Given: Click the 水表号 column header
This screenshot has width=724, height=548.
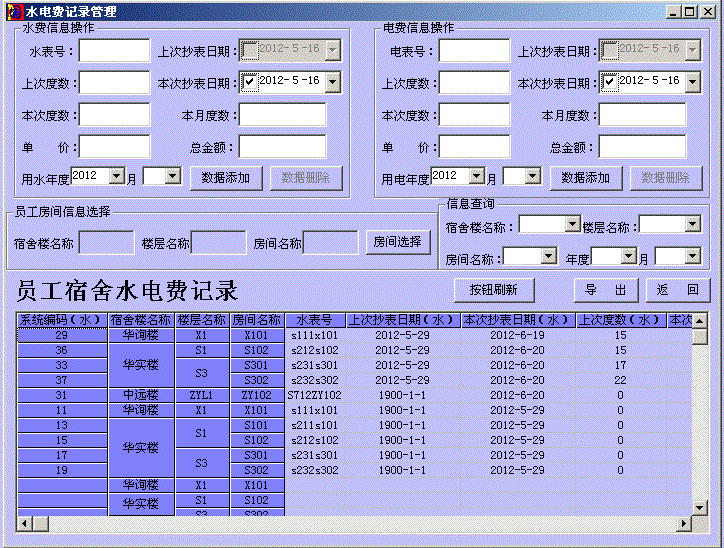Looking at the screenshot, I should [315, 320].
